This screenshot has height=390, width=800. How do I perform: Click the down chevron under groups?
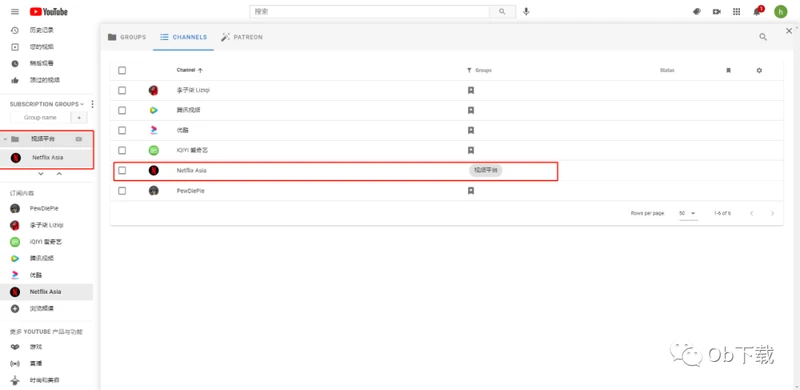click(x=41, y=174)
